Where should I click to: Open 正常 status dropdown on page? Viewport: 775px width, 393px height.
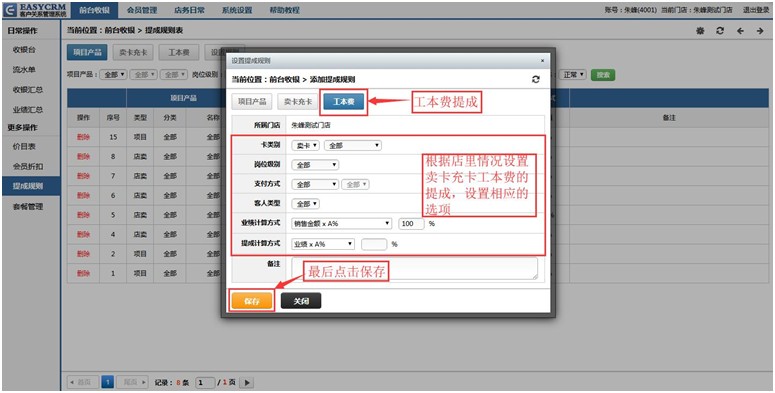(573, 75)
